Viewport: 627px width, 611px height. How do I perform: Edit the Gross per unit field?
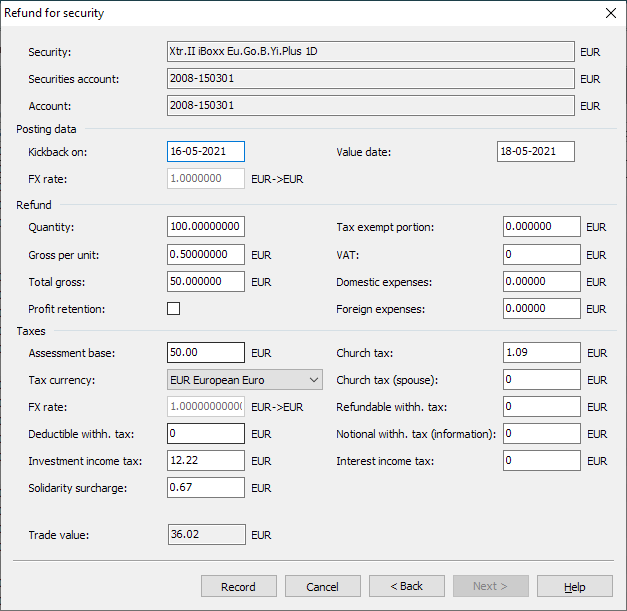pos(206,255)
